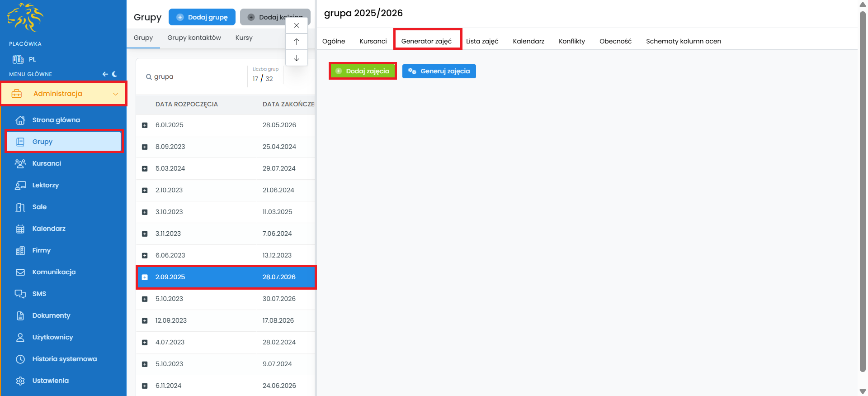Expand the Administracja dropdown menu
868x396 pixels.
(115, 94)
